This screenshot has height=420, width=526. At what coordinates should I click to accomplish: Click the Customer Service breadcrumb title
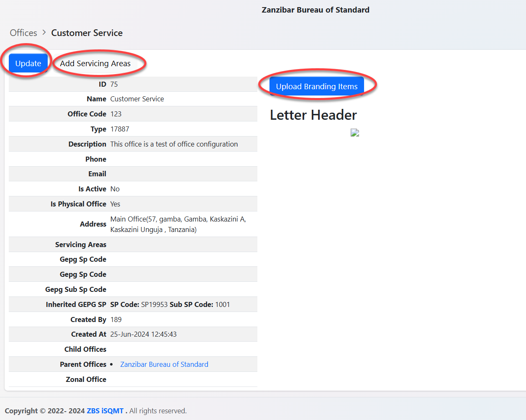coord(87,33)
